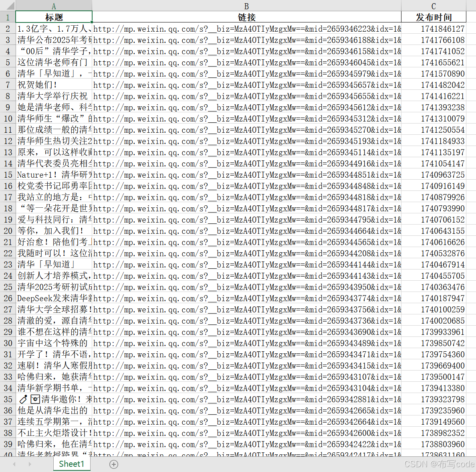Select timestamp cell 1741846127
476x472 pixels.
tap(434, 28)
